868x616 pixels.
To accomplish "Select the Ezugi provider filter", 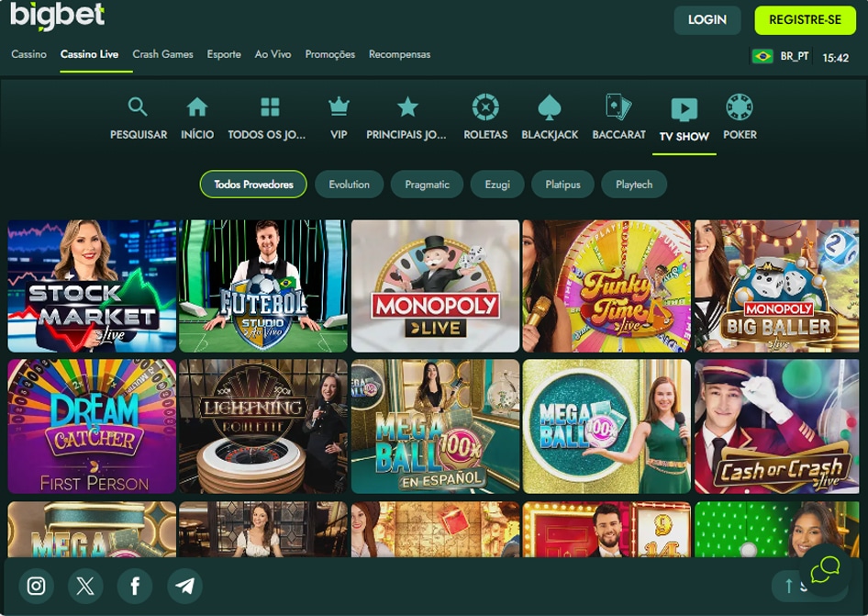I will click(x=496, y=184).
